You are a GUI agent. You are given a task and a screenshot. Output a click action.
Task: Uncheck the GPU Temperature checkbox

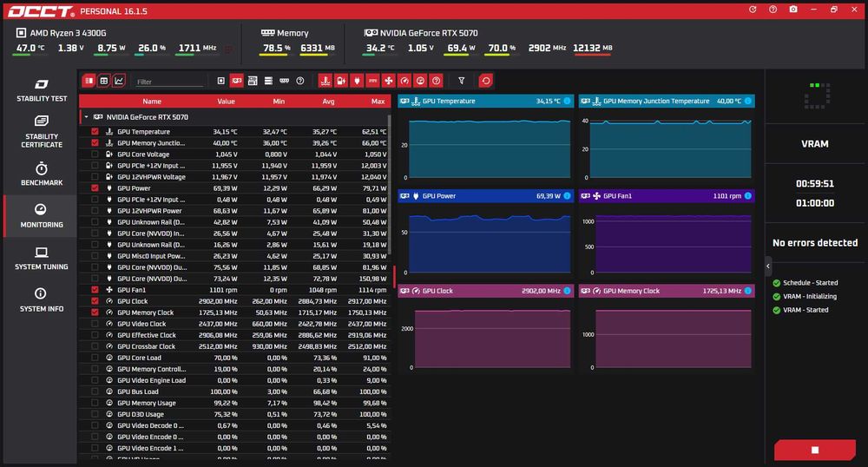click(x=95, y=132)
